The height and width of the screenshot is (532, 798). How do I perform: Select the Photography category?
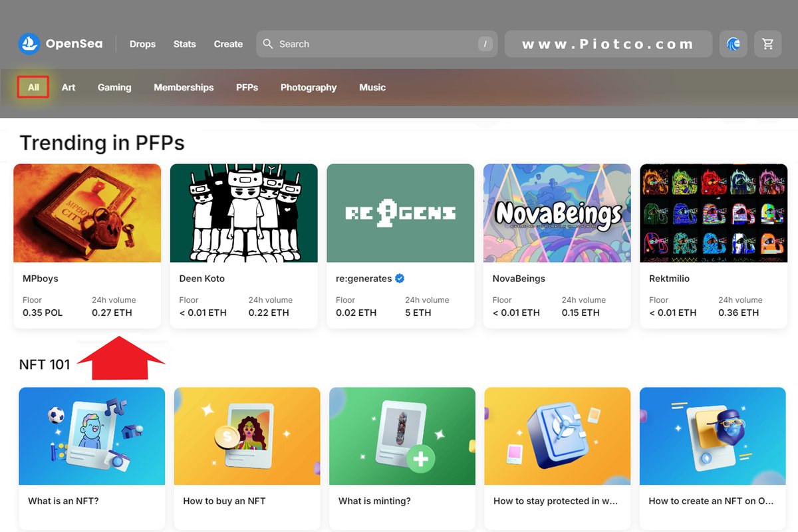click(x=309, y=87)
